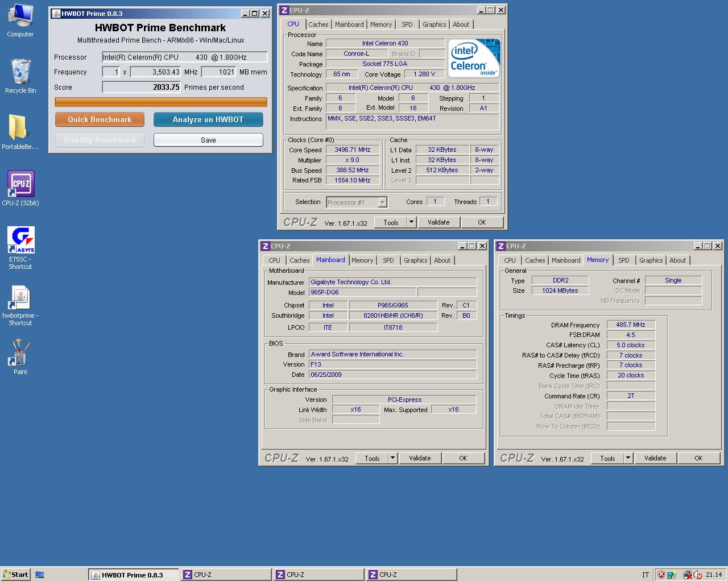The width and height of the screenshot is (728, 582).
Task: Click Validate in the CPU-Z Mainboard window
Action: pos(420,458)
